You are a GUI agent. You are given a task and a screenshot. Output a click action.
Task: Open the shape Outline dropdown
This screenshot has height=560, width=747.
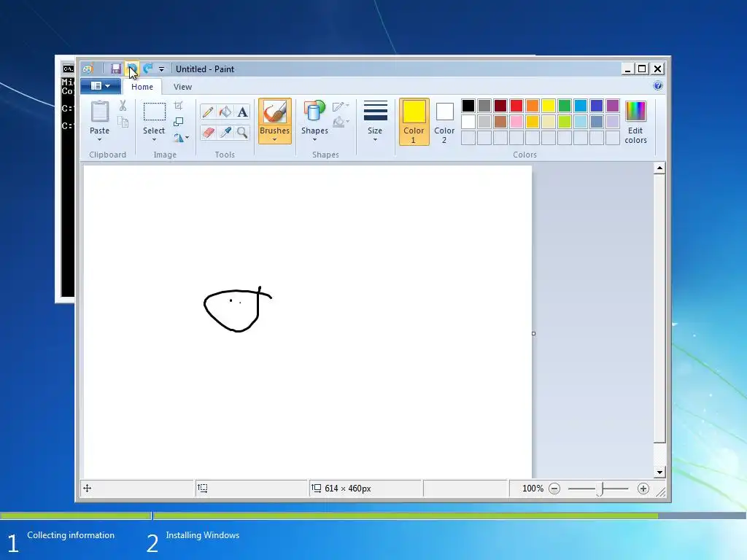pyautogui.click(x=341, y=106)
